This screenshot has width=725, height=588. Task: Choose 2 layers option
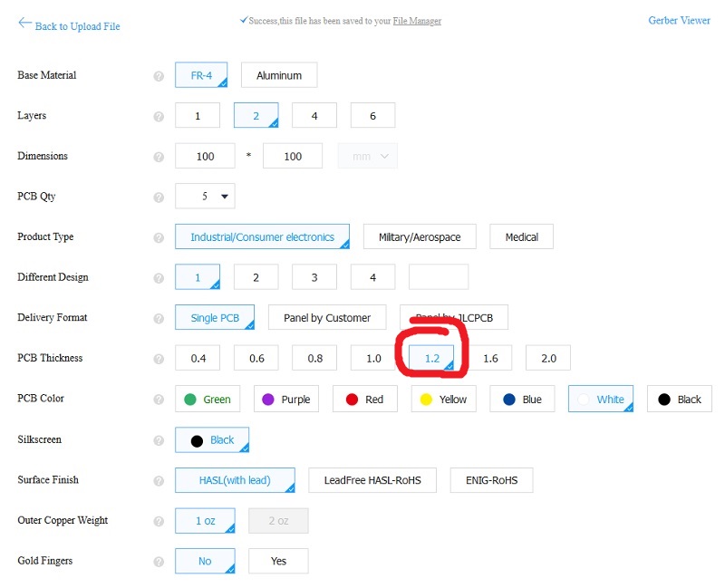(256, 116)
